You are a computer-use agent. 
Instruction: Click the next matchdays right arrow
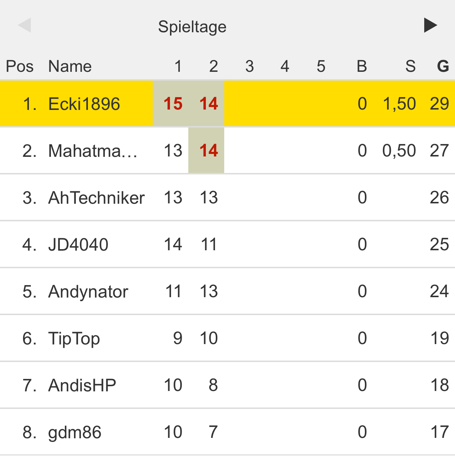pyautogui.click(x=430, y=25)
